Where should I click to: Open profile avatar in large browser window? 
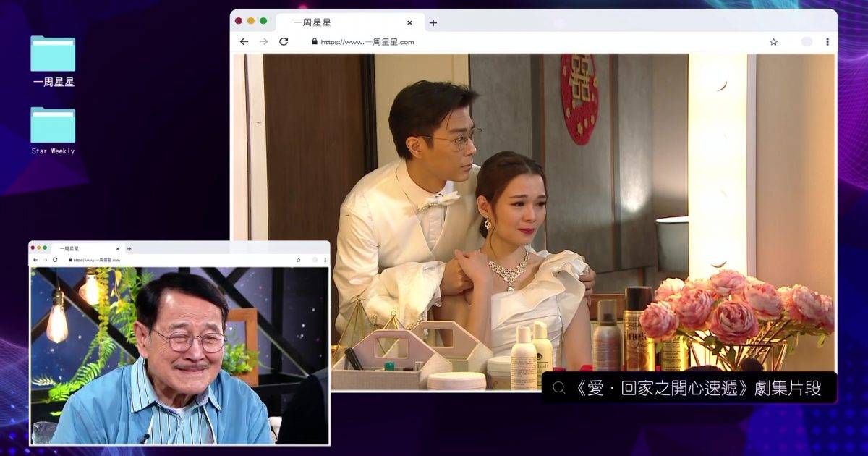point(807,42)
